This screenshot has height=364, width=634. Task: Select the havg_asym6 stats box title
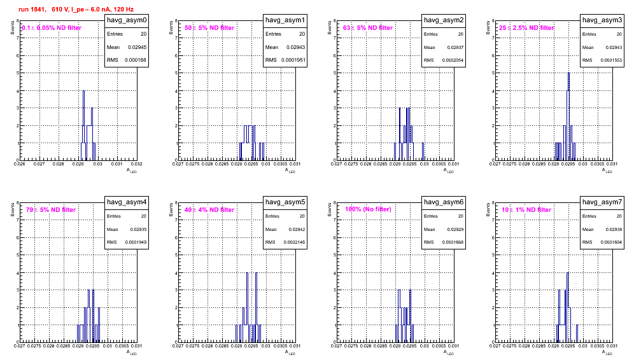coord(444,202)
